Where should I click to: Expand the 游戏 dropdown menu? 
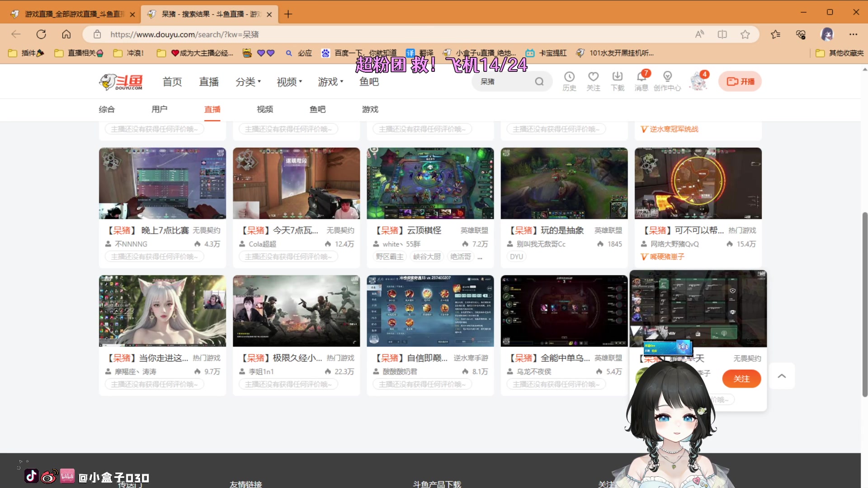click(x=330, y=81)
